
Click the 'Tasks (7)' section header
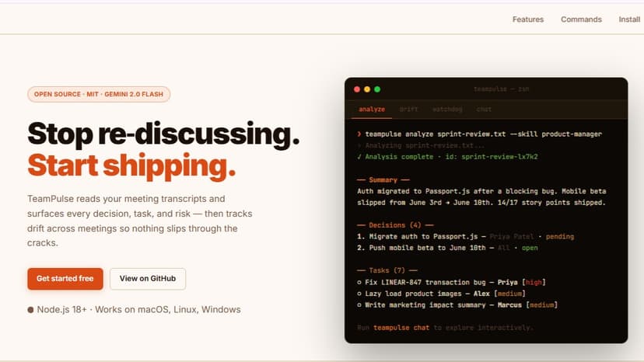(x=387, y=270)
